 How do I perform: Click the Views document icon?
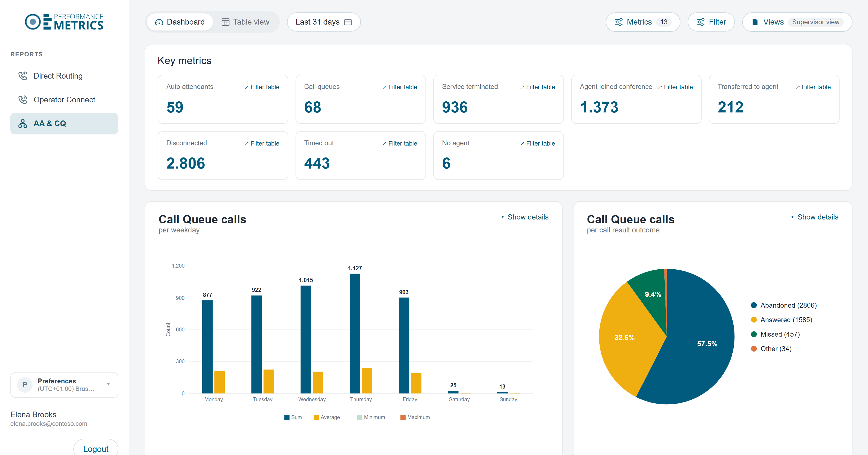[755, 22]
